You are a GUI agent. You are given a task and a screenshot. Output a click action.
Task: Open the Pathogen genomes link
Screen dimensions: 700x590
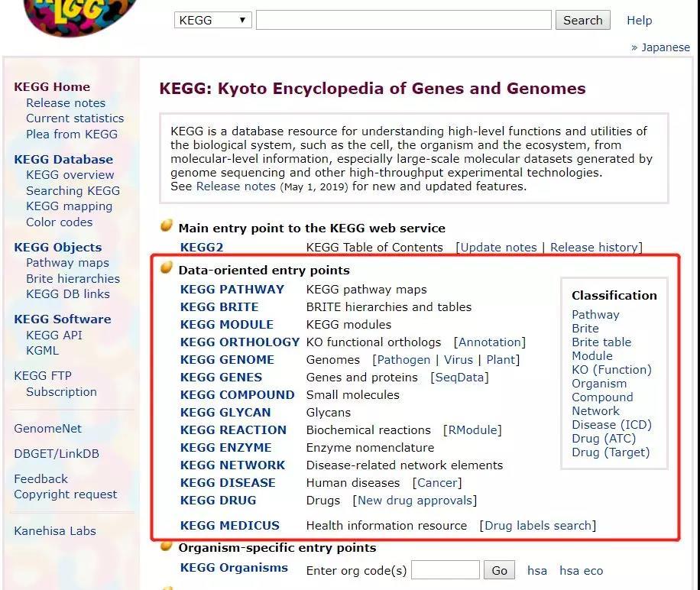pos(404,360)
